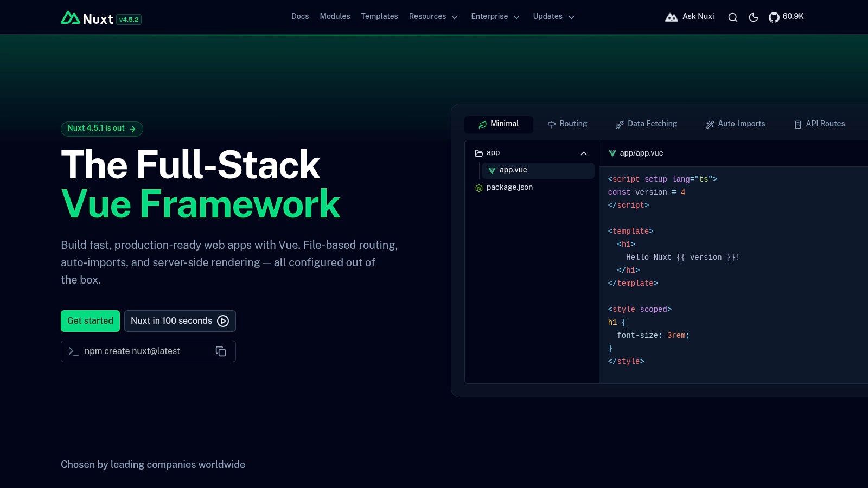
Task: Copy the npm create nuxt@latest command
Action: pos(221,351)
